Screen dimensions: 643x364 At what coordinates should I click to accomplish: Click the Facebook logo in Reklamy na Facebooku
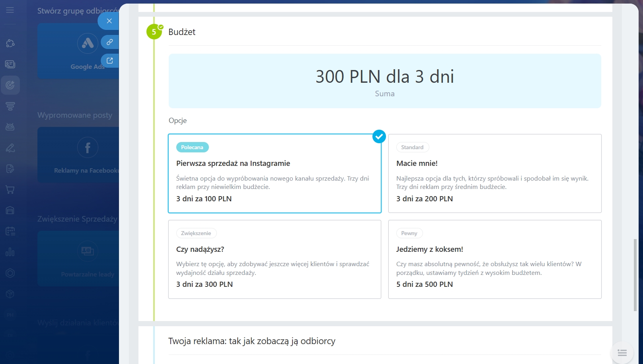point(88,148)
